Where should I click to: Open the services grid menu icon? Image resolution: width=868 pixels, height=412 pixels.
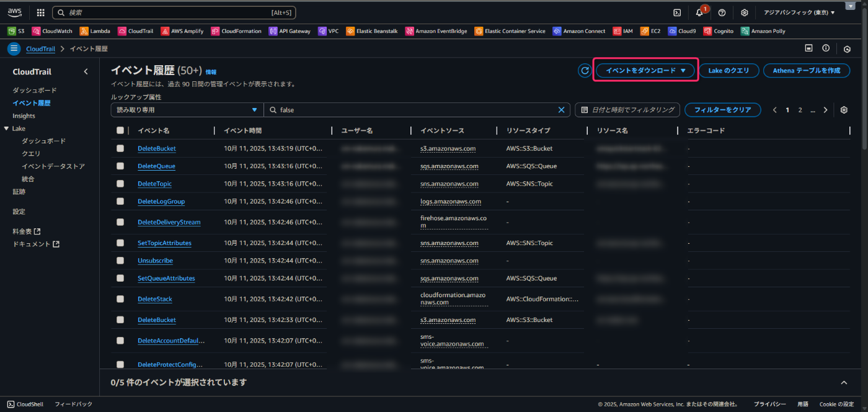click(x=40, y=12)
